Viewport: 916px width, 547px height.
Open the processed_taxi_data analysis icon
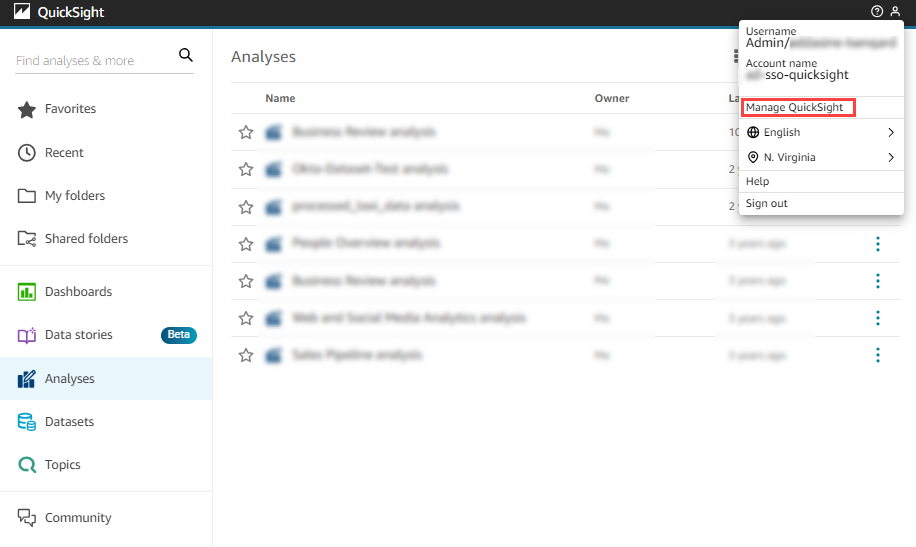point(273,207)
